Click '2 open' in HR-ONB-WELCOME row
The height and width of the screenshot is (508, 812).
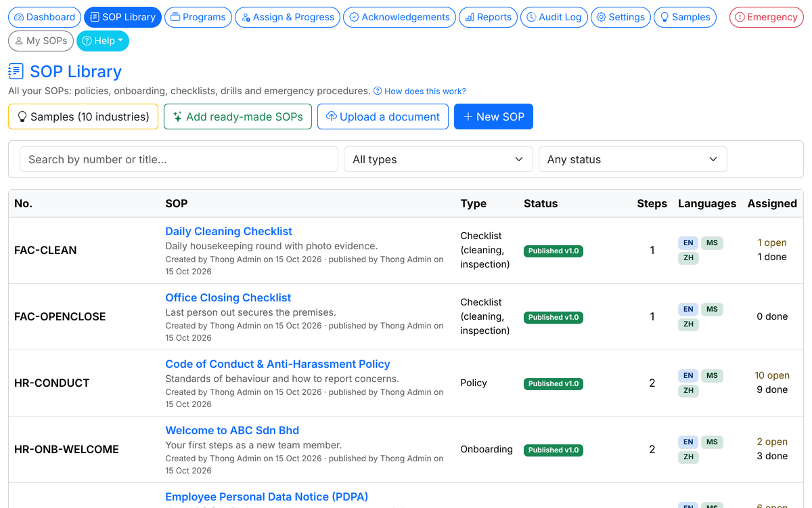(772, 442)
